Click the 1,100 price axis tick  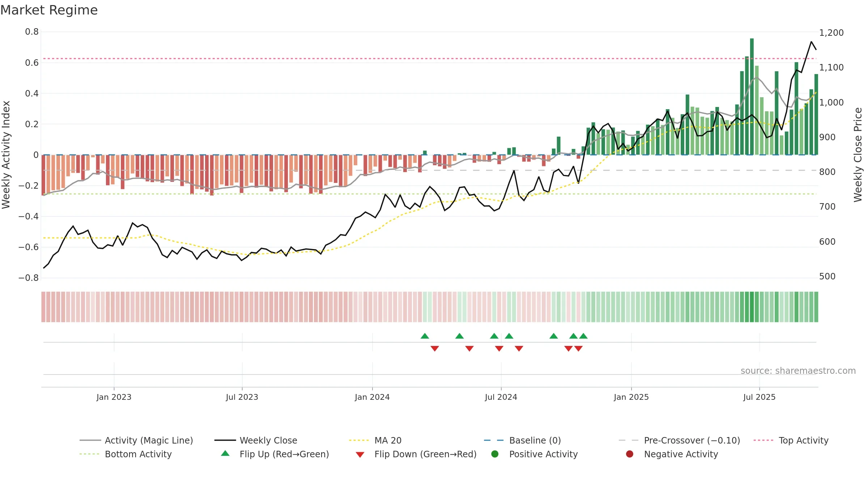pyautogui.click(x=831, y=68)
